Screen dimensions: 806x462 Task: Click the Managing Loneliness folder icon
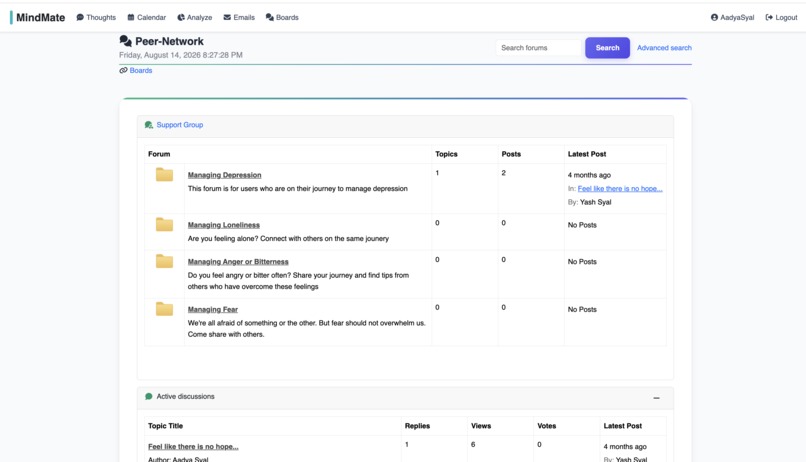tap(164, 225)
